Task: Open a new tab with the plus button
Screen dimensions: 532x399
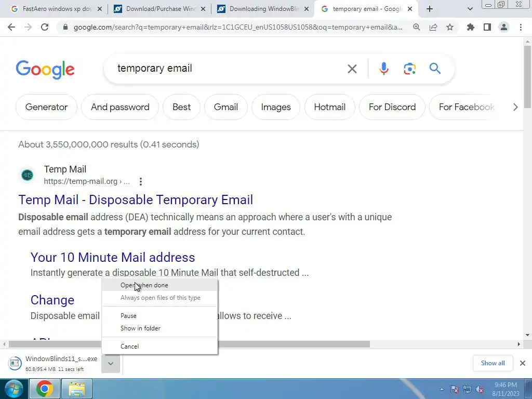Action: click(x=430, y=9)
